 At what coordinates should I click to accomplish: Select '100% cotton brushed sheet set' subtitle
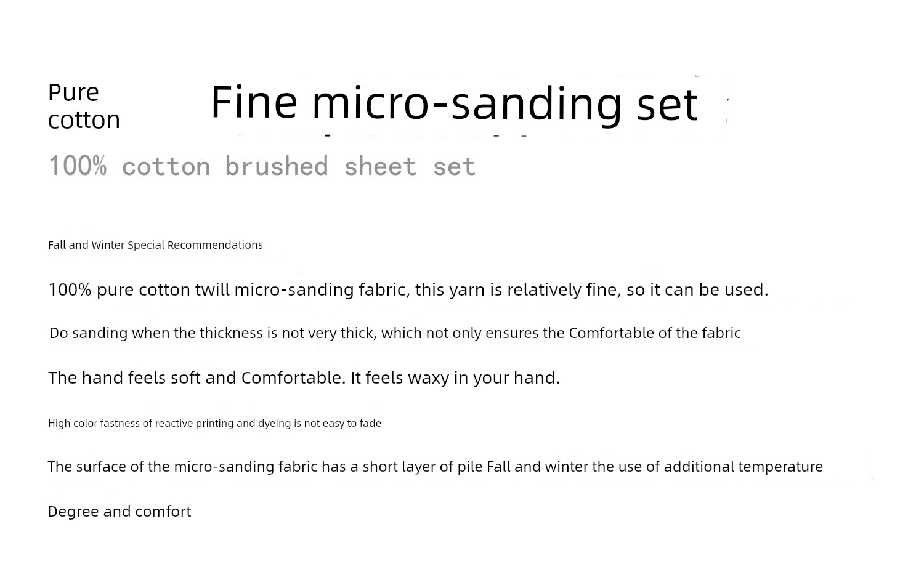[x=262, y=166]
